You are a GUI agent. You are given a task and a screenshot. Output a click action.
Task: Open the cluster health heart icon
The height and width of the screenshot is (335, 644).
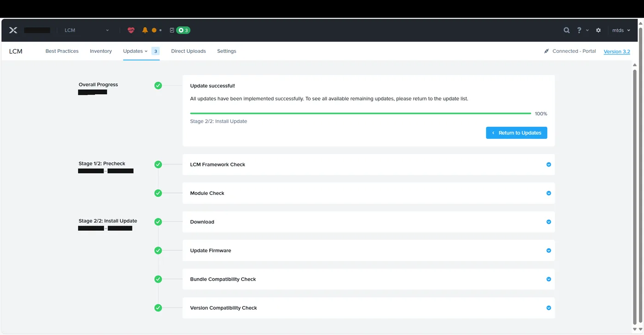(131, 30)
